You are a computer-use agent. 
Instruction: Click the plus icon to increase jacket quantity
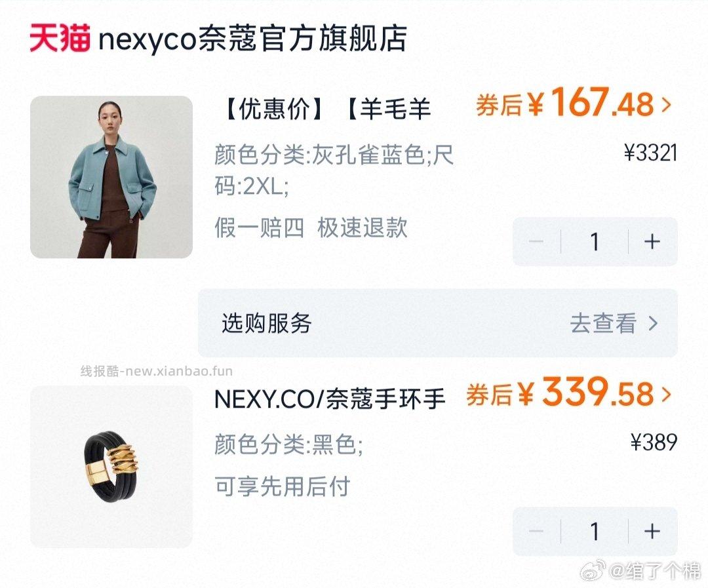coord(652,242)
